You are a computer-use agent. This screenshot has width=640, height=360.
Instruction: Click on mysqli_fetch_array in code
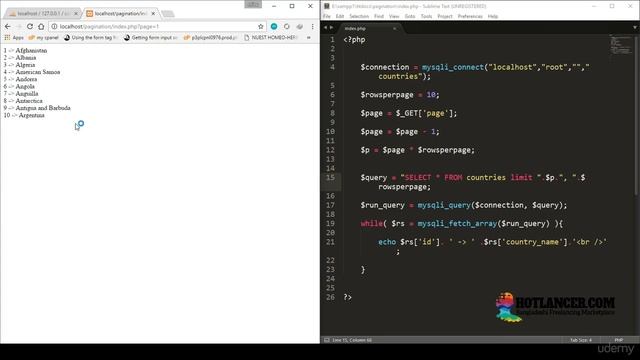[x=457, y=224]
